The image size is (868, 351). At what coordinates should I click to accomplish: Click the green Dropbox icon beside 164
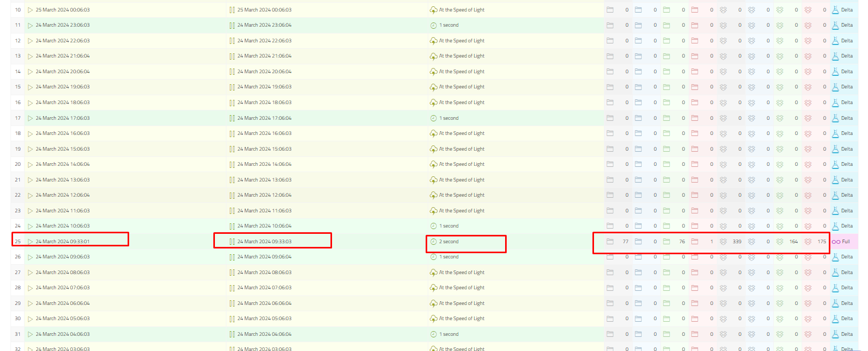pos(780,242)
